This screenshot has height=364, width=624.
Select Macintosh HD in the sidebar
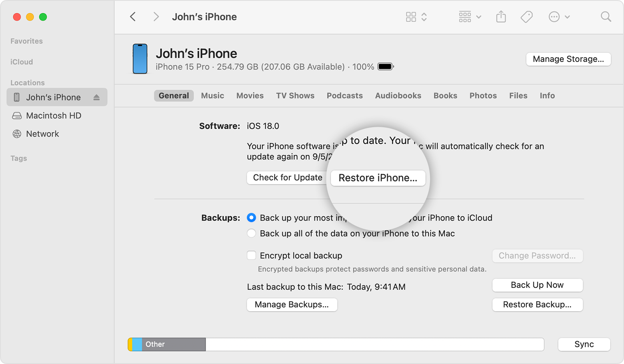click(x=53, y=116)
